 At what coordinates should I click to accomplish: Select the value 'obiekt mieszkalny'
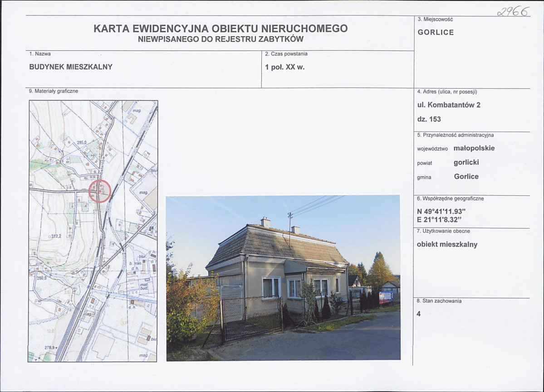click(x=447, y=244)
